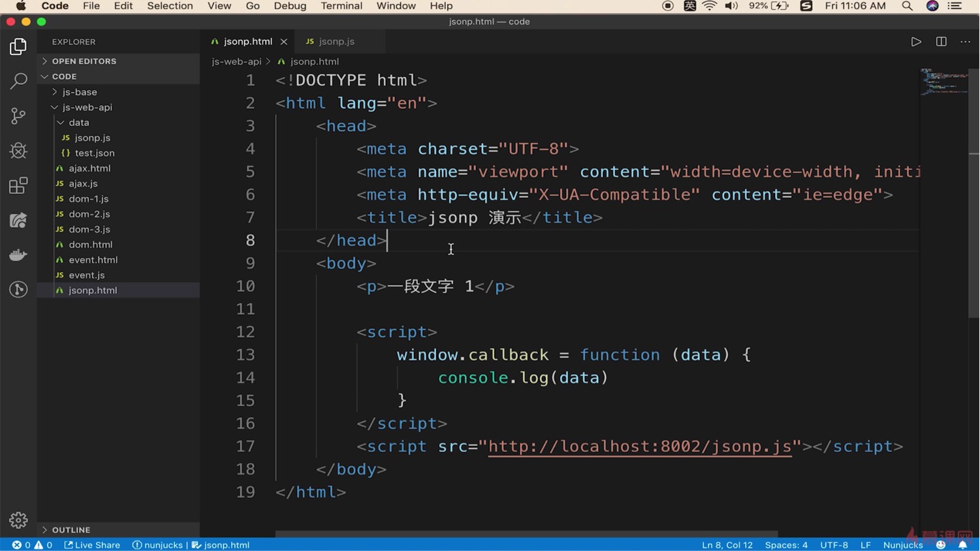Click the notification bell in status bar
980x551 pixels.
point(962,545)
